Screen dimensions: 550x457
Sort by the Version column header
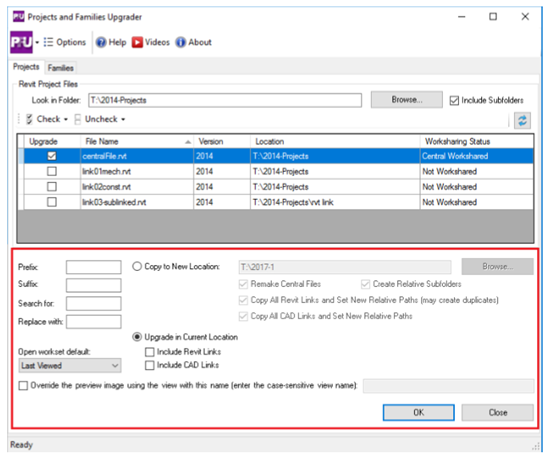click(222, 141)
